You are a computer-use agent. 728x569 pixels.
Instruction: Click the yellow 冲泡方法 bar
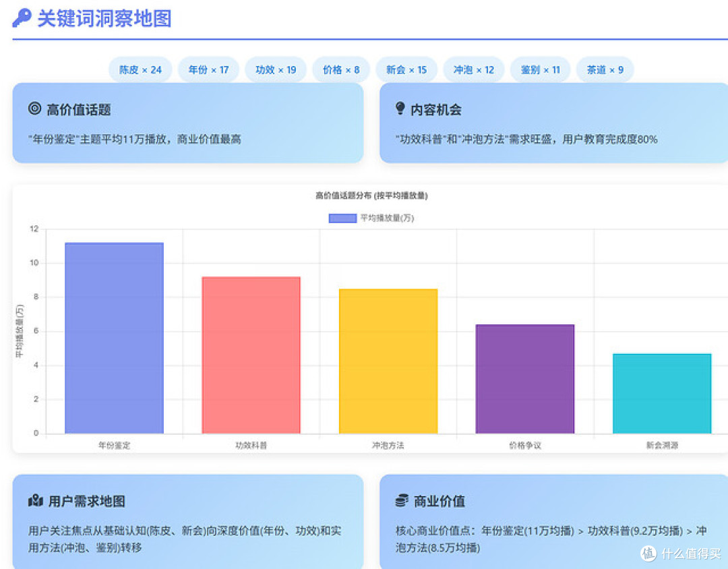click(388, 361)
